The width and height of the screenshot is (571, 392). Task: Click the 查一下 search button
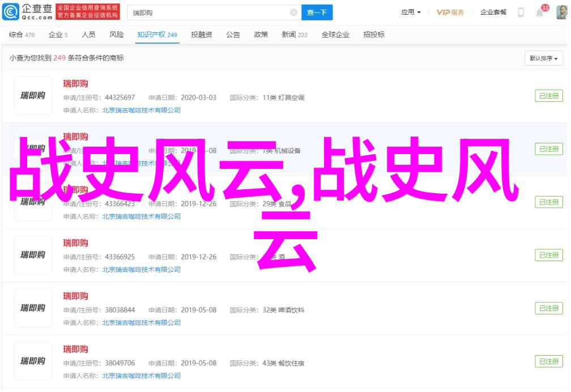[317, 12]
